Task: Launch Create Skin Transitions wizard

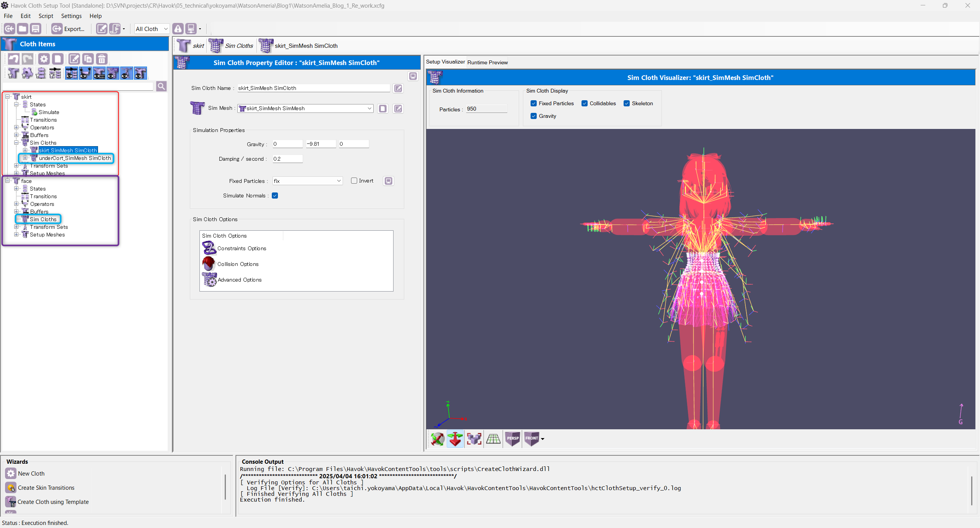Action: click(40, 488)
